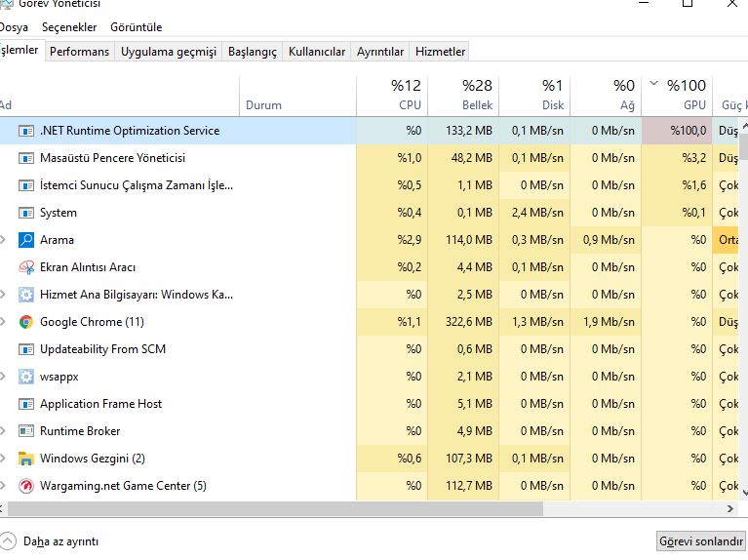The image size is (748, 560).
Task: Switch to the Performans tab
Action: pos(80,52)
